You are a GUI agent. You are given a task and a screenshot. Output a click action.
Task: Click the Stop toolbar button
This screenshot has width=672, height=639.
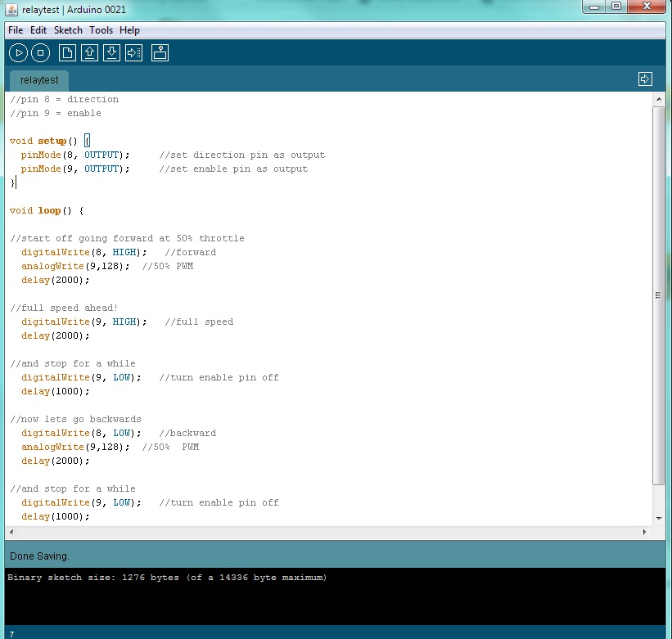pos(41,53)
